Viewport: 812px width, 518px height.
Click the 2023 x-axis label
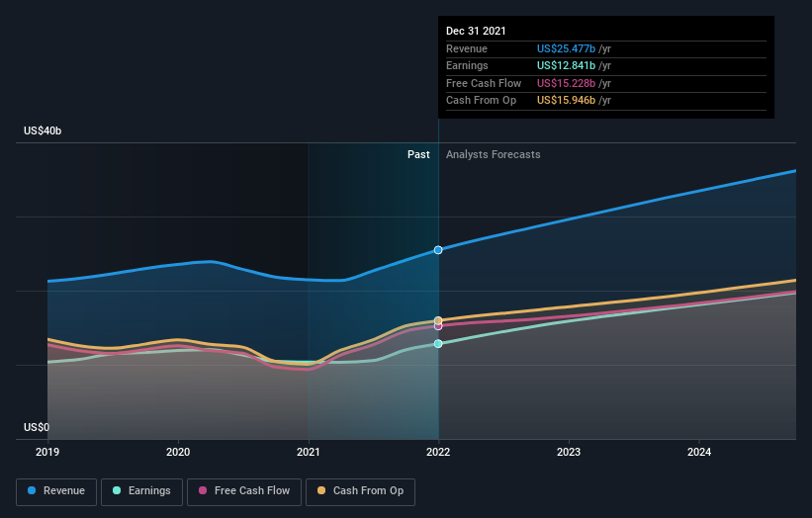click(569, 452)
